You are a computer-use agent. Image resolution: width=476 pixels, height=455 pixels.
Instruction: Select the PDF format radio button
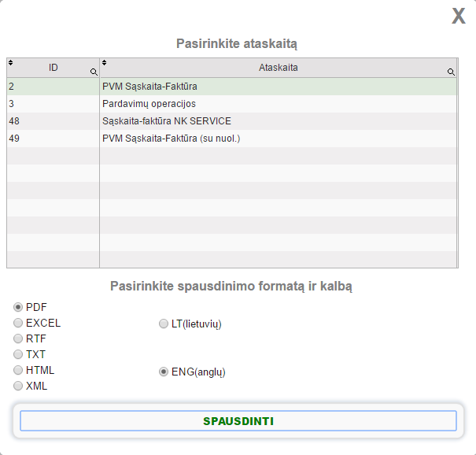click(x=18, y=307)
